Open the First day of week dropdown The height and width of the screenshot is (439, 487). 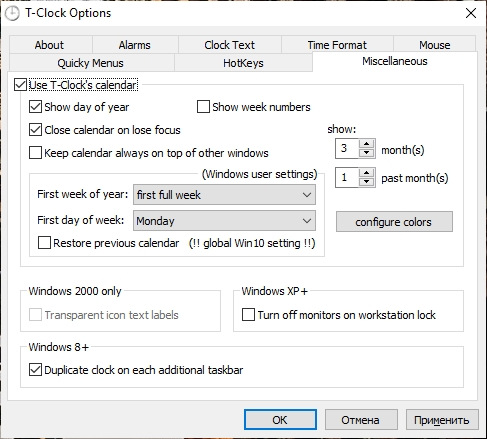pyautogui.click(x=224, y=221)
